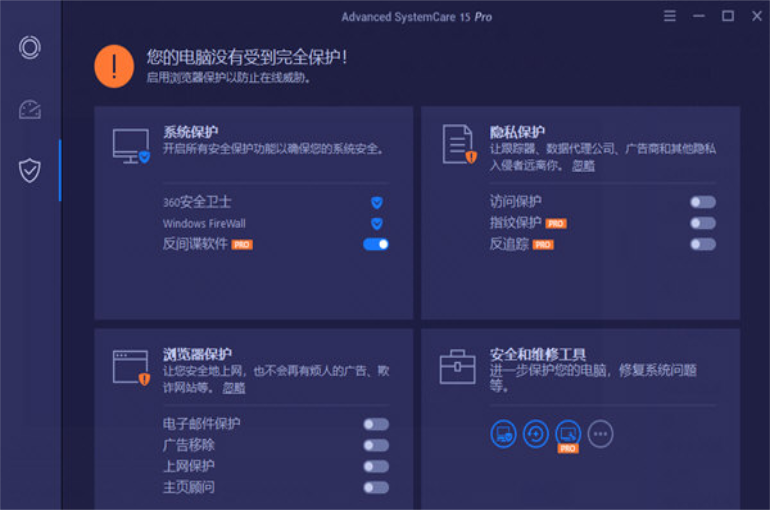Click the 反间谍软件 label
The width and height of the screenshot is (770, 510).
click(x=195, y=244)
